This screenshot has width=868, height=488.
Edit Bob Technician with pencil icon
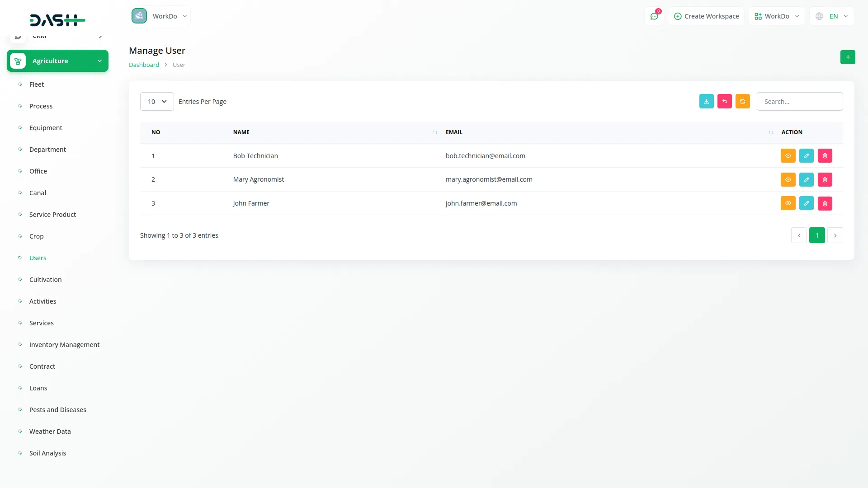[806, 156]
